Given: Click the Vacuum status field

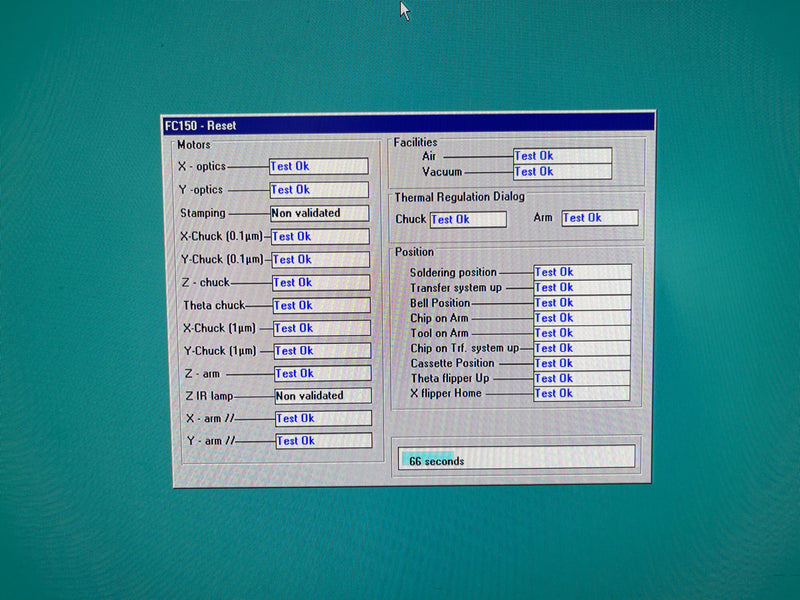Looking at the screenshot, I should [x=561, y=172].
